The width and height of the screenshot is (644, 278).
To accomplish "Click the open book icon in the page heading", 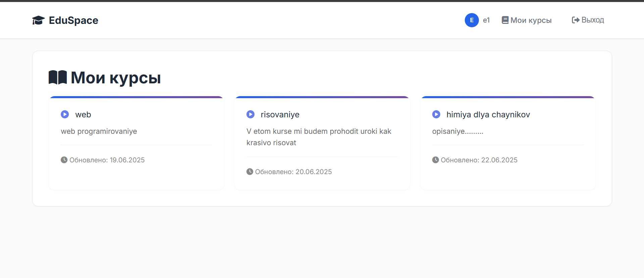I will coord(58,77).
